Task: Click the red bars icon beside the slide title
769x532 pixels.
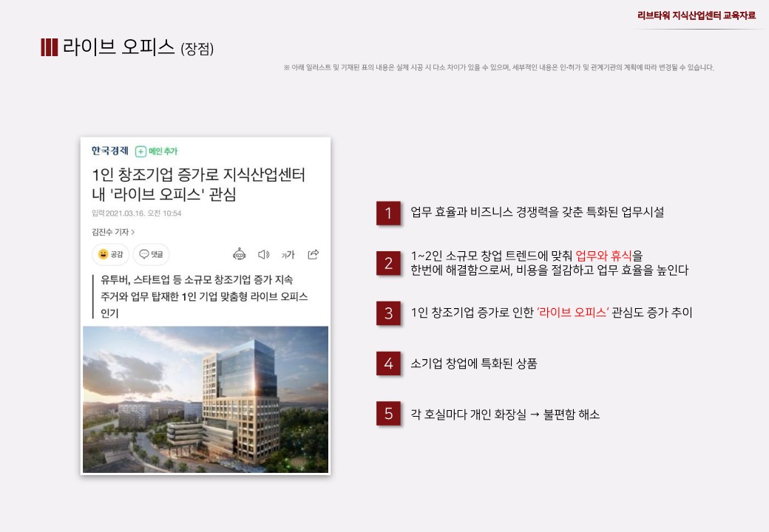Action: click(49, 47)
